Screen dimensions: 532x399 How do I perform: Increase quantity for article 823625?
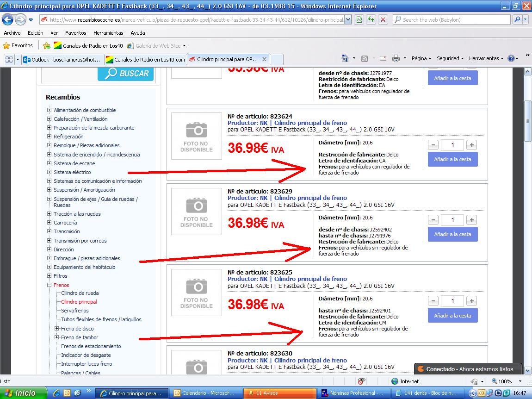coord(471,301)
